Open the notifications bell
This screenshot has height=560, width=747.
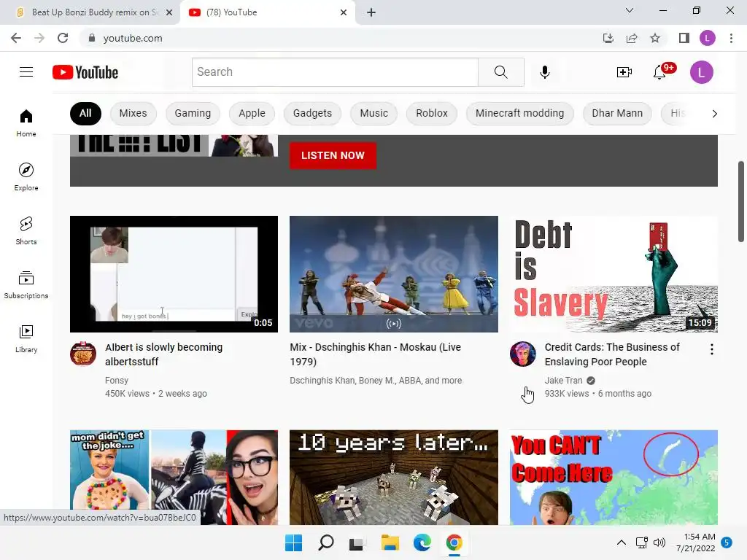(660, 72)
